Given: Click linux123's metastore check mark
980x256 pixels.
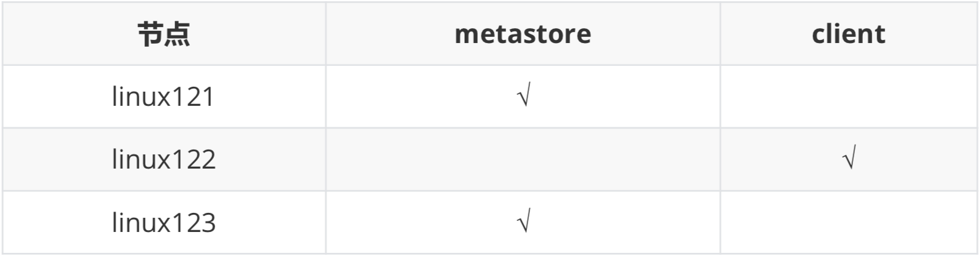Looking at the screenshot, I should point(524,223).
